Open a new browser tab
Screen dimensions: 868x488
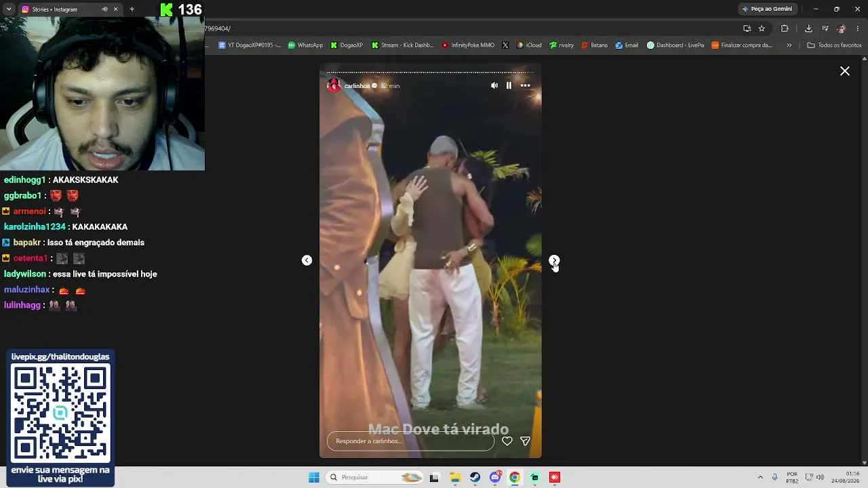click(x=132, y=9)
